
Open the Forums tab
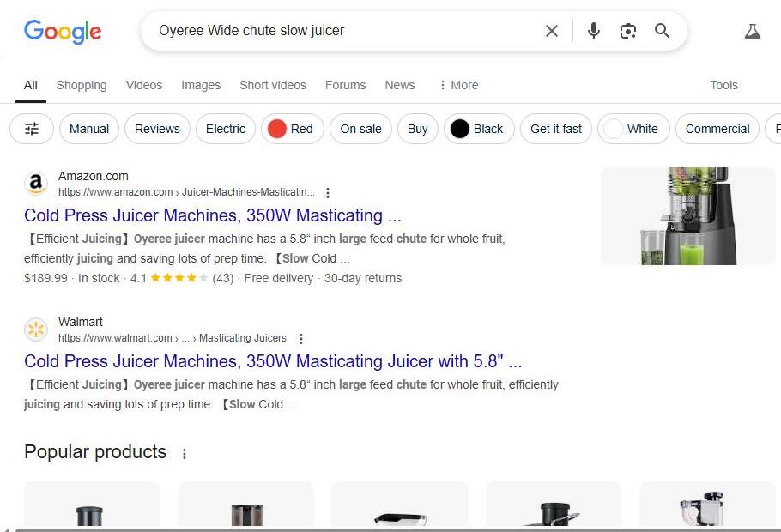pos(345,85)
